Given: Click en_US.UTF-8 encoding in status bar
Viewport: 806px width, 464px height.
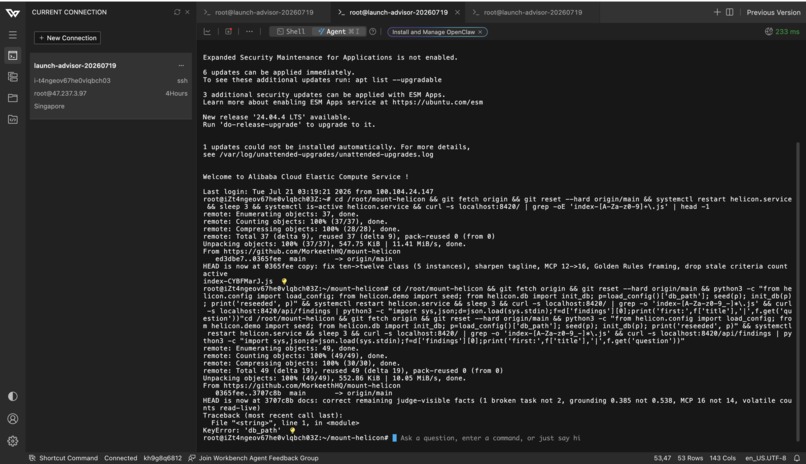Looking at the screenshot, I should click(765, 458).
